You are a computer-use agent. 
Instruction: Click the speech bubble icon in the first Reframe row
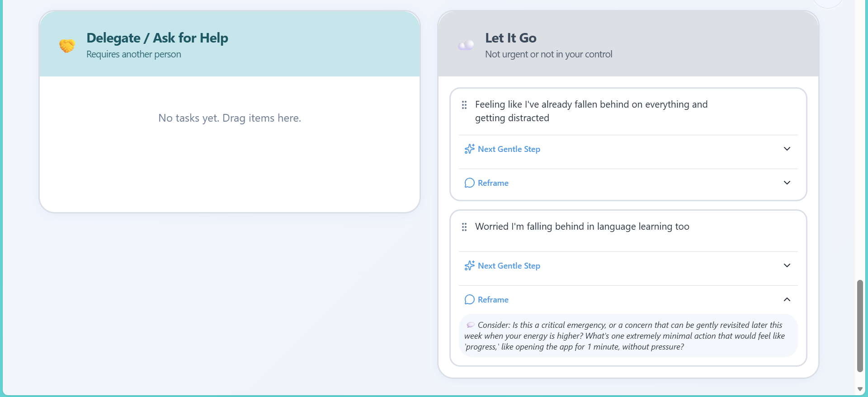[470, 183]
